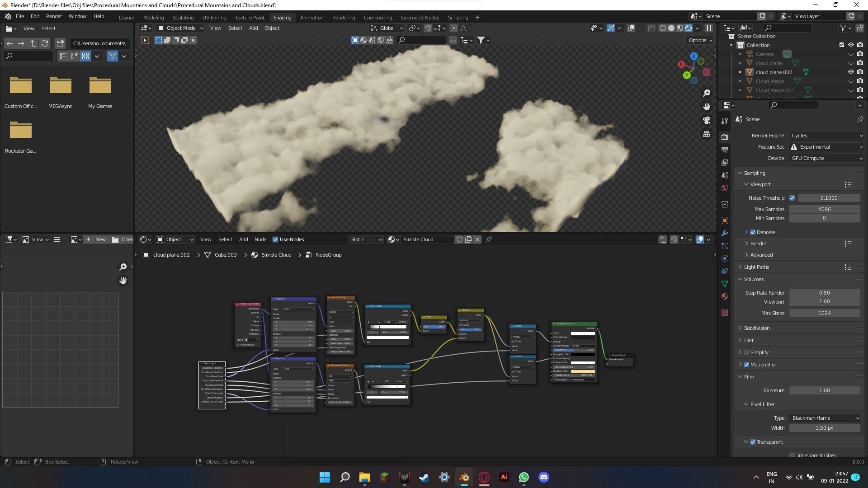Open the World properties tab icon
The height and width of the screenshot is (488, 868).
pyautogui.click(x=725, y=188)
